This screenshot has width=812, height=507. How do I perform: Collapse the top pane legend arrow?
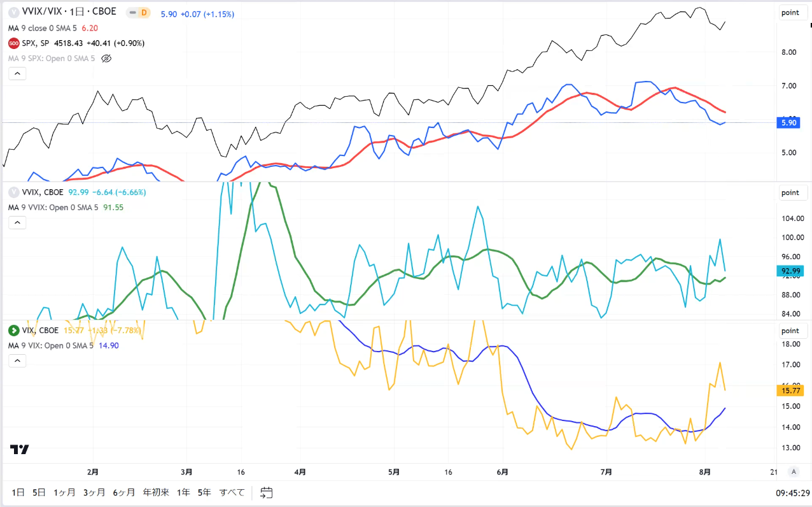pyautogui.click(x=17, y=74)
